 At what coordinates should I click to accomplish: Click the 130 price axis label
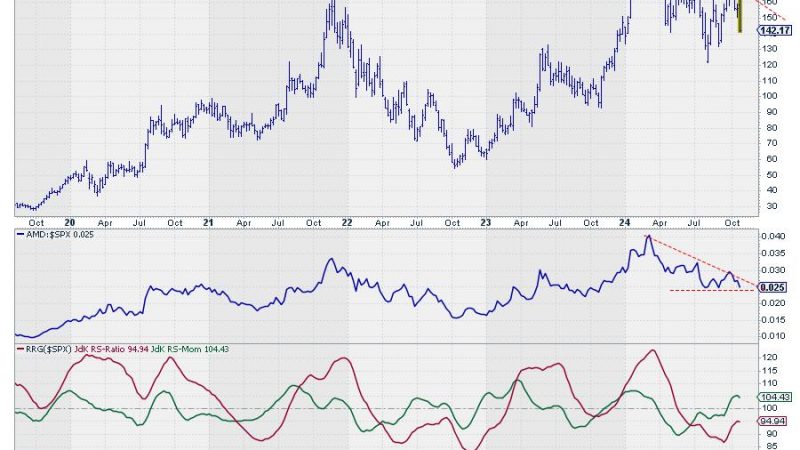770,49
